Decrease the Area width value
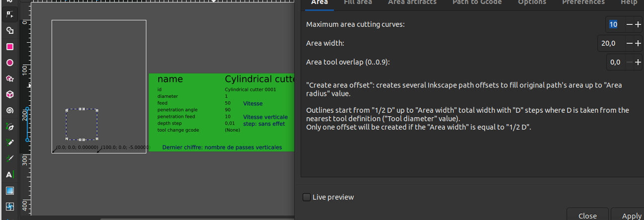The image size is (644, 220). click(x=629, y=43)
